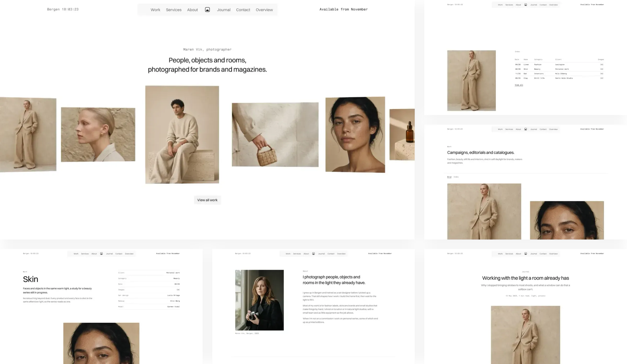
Task: Select Contact in the main navigation bar
Action: 243,10
